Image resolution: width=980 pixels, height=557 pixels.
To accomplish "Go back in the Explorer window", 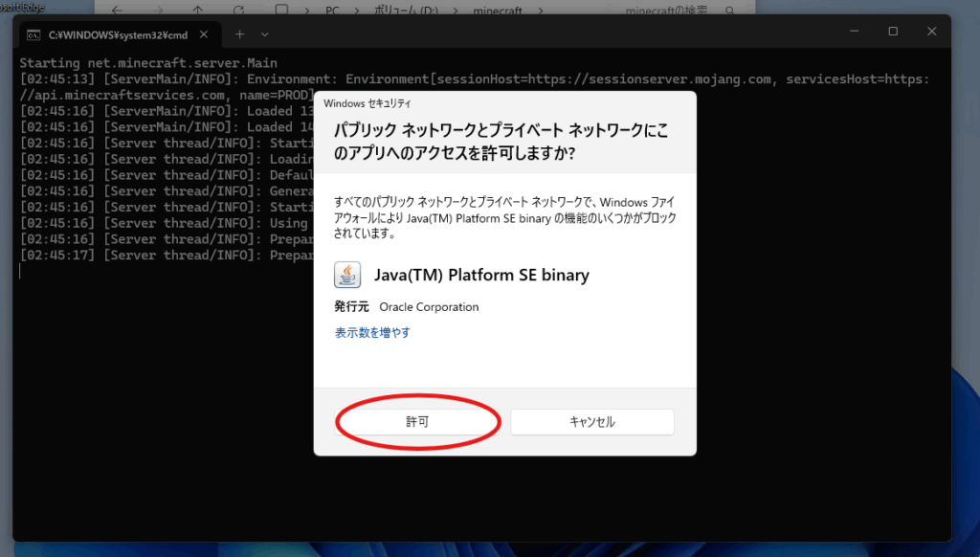I will click(x=118, y=10).
